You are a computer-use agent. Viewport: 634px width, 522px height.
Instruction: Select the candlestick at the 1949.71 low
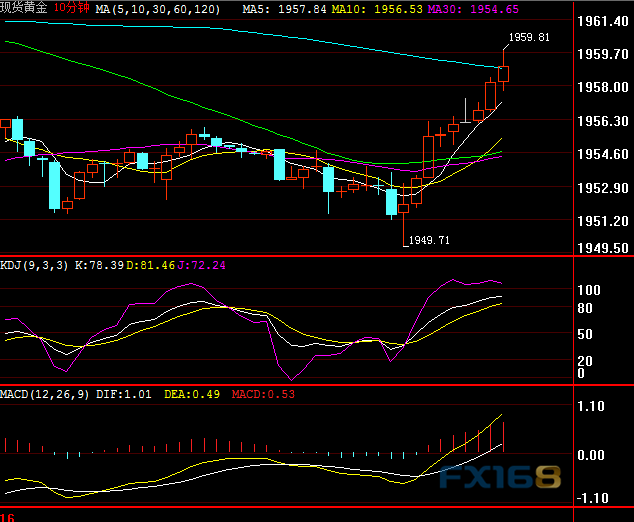[404, 208]
